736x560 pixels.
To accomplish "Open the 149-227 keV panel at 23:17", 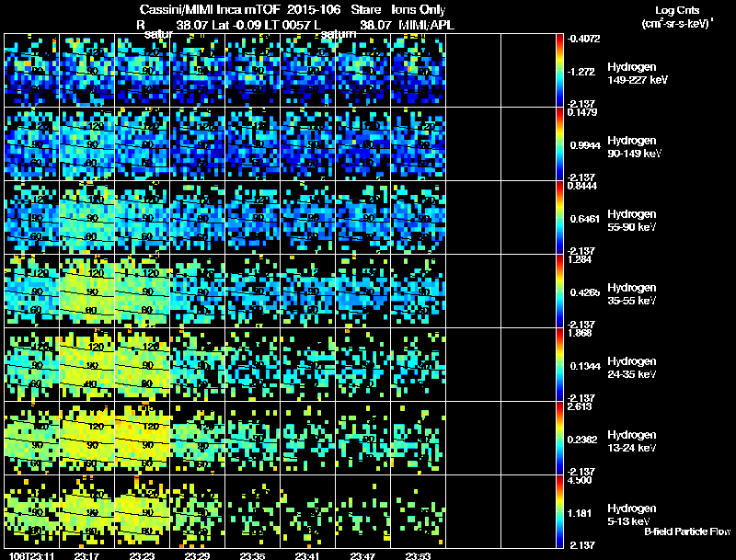I will (87, 71).
